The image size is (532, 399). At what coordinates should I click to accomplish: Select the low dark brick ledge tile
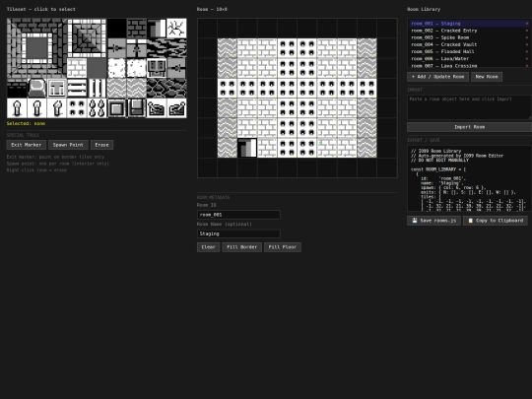pyautogui.click(x=17, y=88)
